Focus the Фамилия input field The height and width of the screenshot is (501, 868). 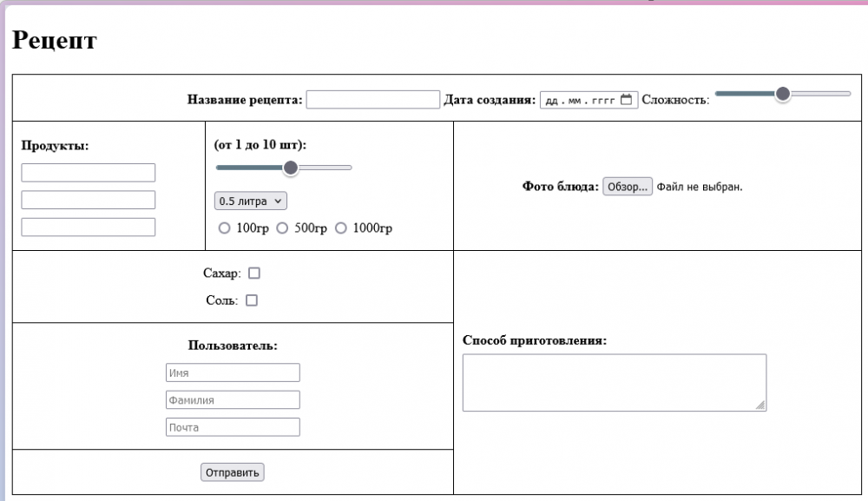(233, 400)
